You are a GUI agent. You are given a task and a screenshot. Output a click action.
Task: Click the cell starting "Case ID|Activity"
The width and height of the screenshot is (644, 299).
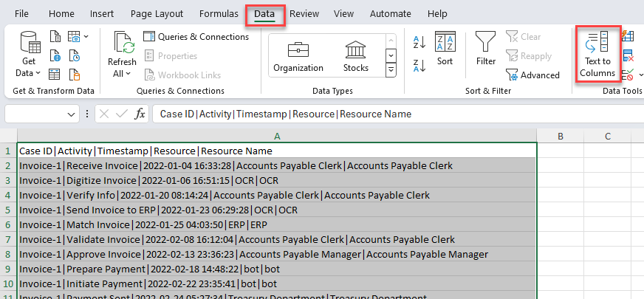[277, 151]
